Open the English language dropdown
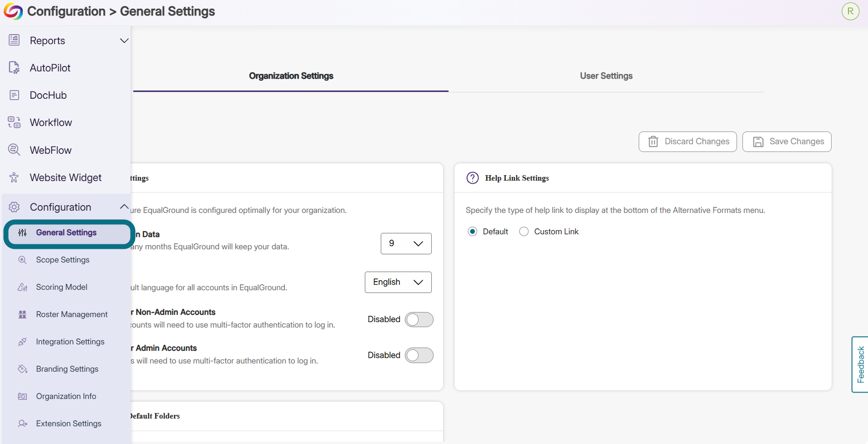The width and height of the screenshot is (868, 444). 398,282
